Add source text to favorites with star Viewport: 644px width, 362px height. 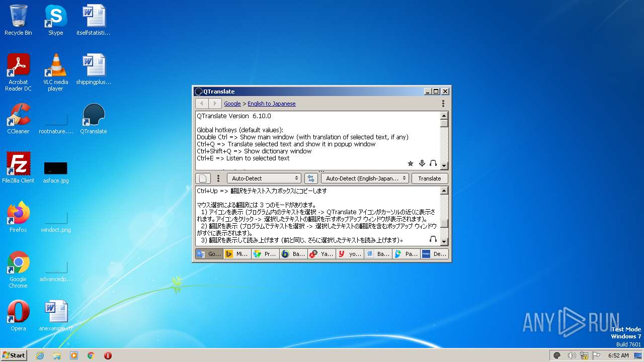pyautogui.click(x=411, y=163)
